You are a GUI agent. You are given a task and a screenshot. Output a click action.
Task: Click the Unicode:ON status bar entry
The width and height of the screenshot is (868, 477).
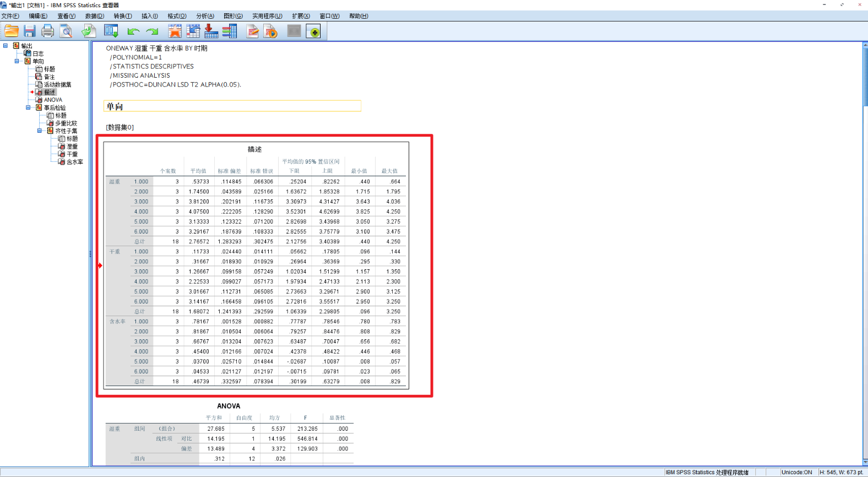pyautogui.click(x=797, y=472)
